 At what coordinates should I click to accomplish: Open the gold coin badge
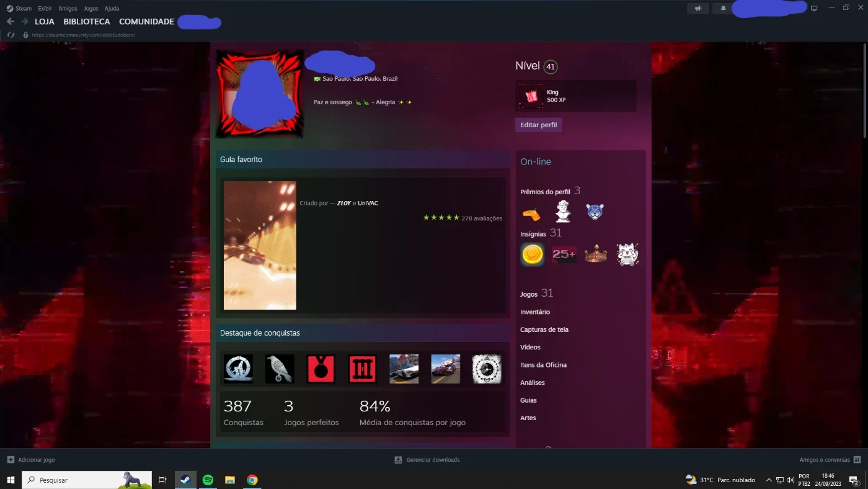pyautogui.click(x=533, y=254)
